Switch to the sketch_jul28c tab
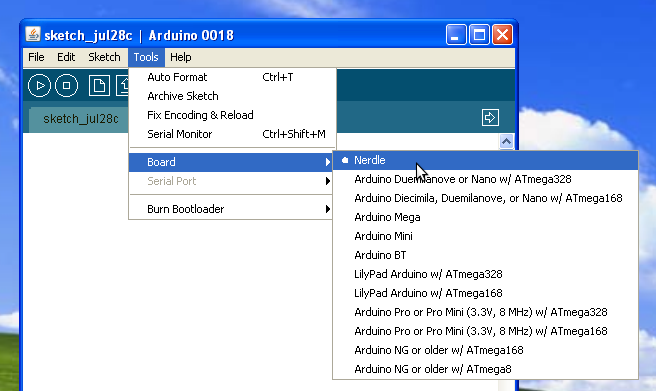Screen dimensions: 656x391 coord(80,120)
